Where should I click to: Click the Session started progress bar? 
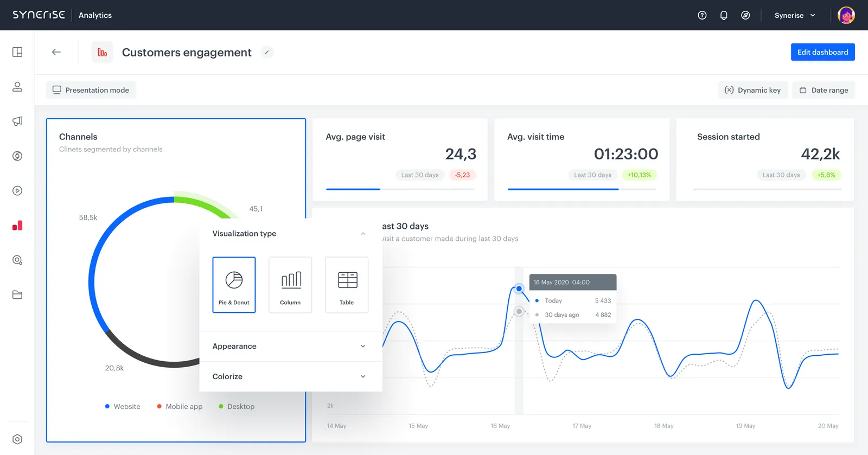pyautogui.click(x=767, y=189)
